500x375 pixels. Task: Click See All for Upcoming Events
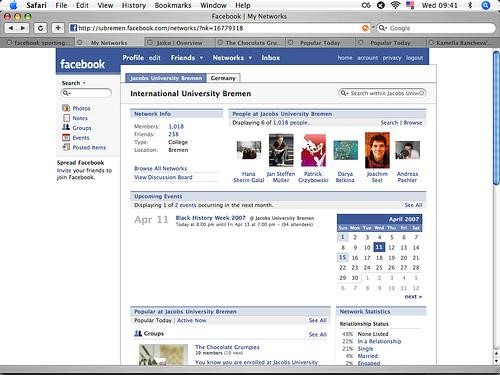pos(413,205)
